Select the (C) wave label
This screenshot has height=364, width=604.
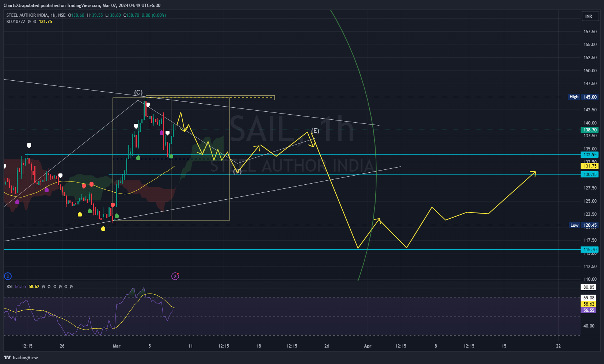[x=138, y=92]
